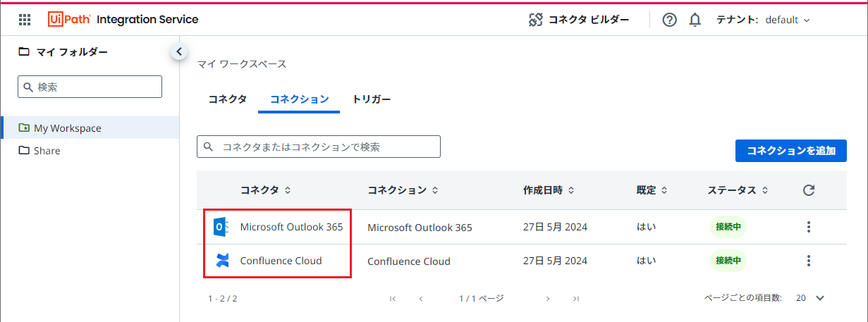Click はい in the Microsoft Outlook row

click(x=646, y=227)
